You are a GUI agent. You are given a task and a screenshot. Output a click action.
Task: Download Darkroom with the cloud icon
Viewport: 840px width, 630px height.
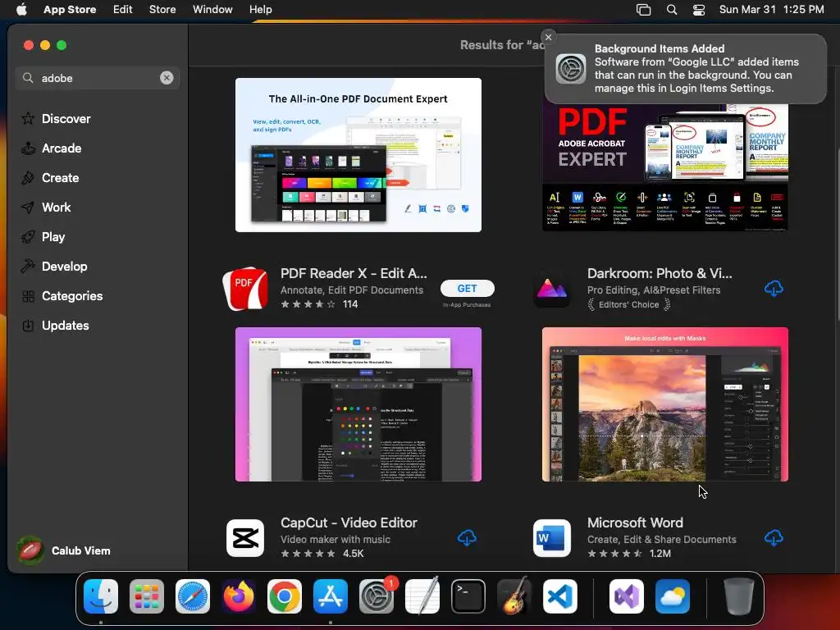tap(774, 288)
